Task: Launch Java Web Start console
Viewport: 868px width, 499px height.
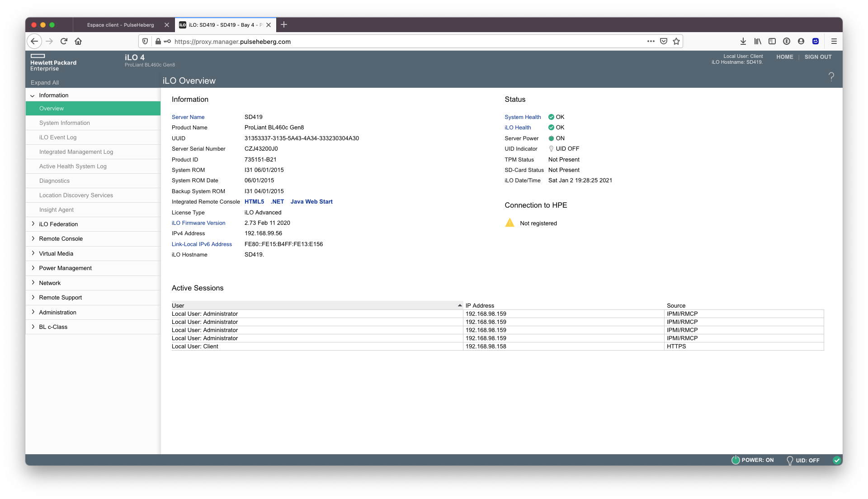Action: point(311,202)
